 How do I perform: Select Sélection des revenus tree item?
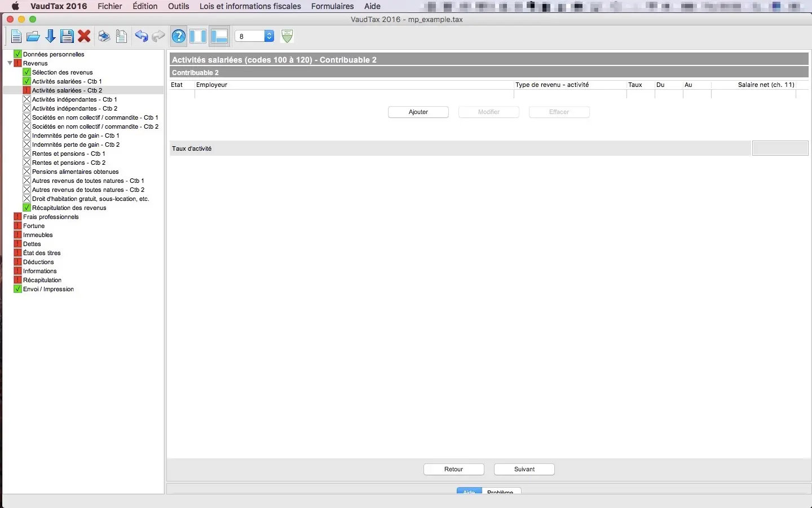click(62, 72)
